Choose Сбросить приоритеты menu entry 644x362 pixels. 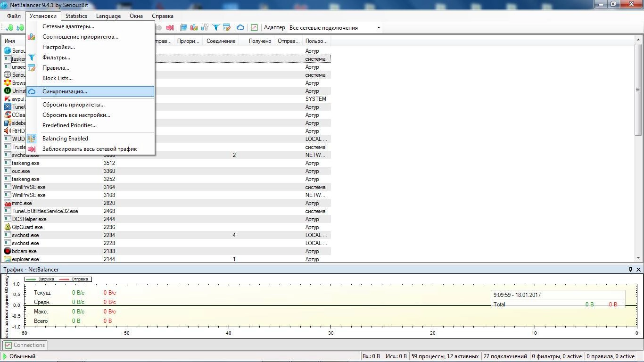tap(91, 105)
